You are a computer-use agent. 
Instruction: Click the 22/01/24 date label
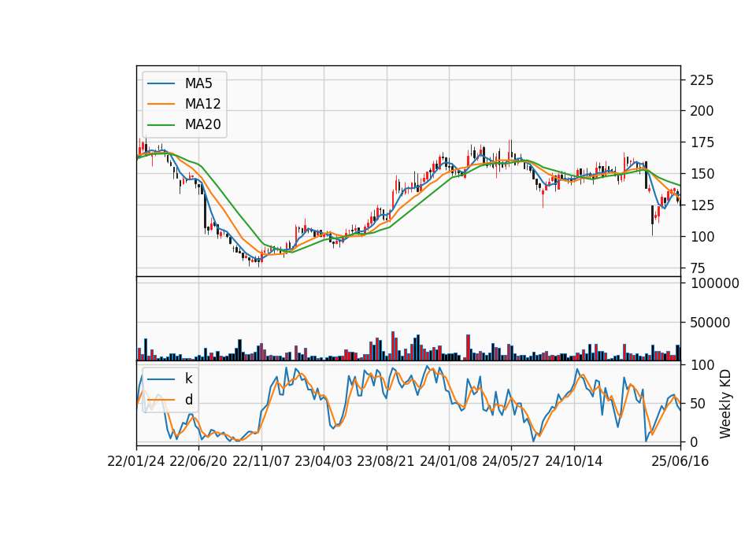tap(136, 461)
